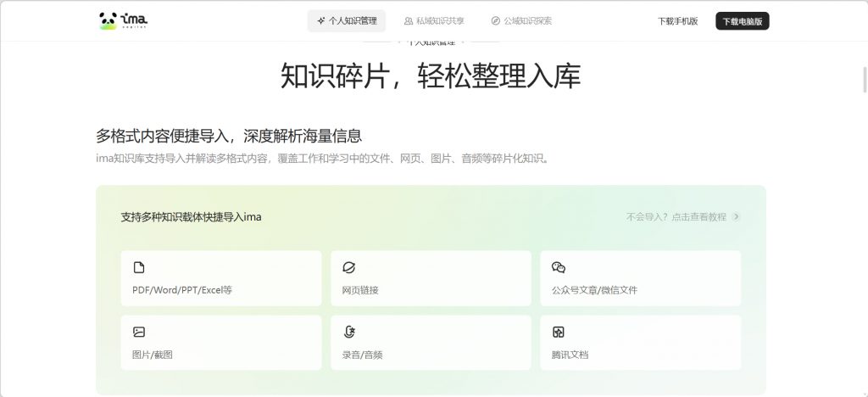Click the paragraph starting with ima知识库支持导入
The width and height of the screenshot is (868, 397).
click(324, 159)
